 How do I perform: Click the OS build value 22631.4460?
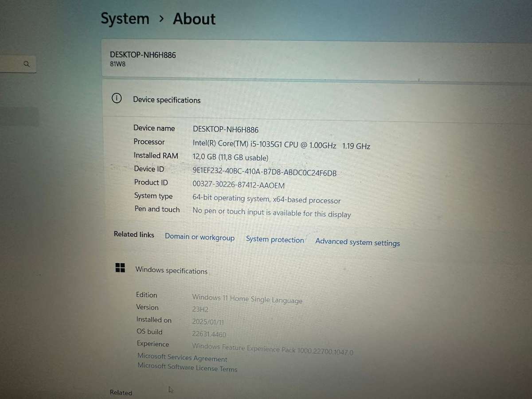click(209, 334)
